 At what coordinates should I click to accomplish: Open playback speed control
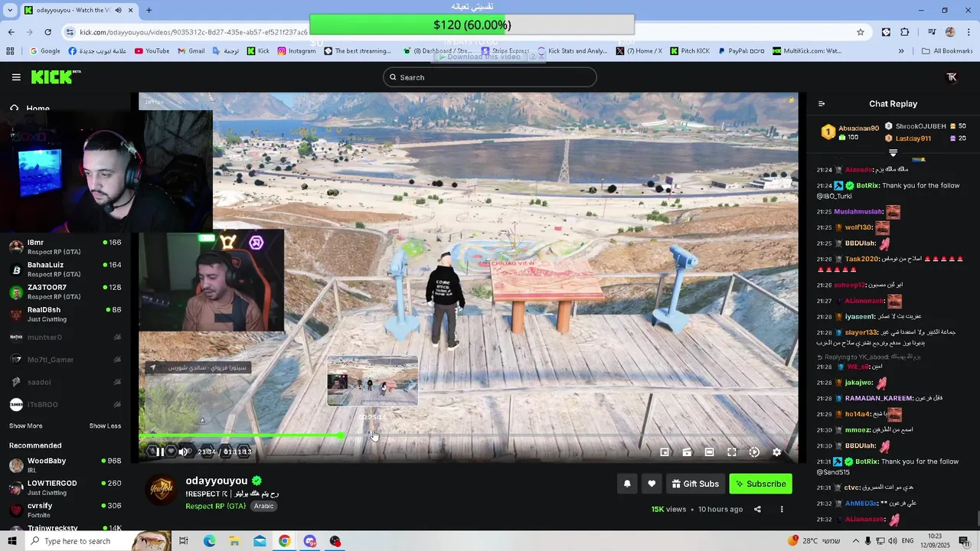click(x=754, y=452)
